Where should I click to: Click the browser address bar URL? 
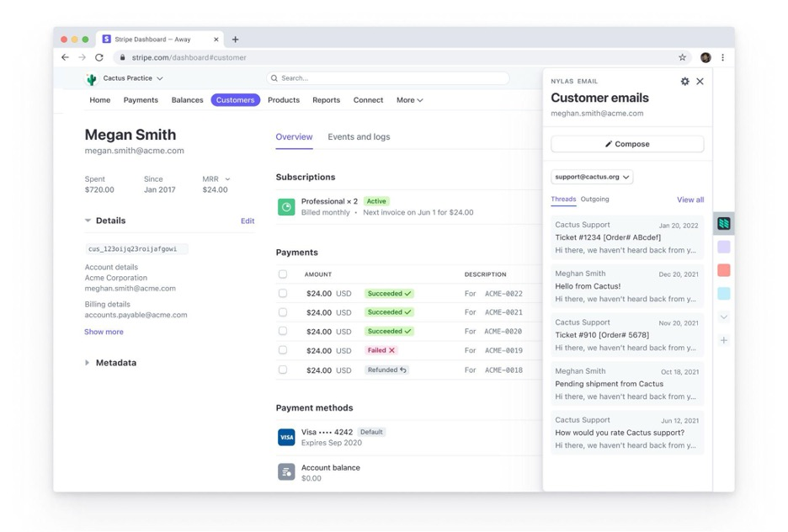[189, 57]
